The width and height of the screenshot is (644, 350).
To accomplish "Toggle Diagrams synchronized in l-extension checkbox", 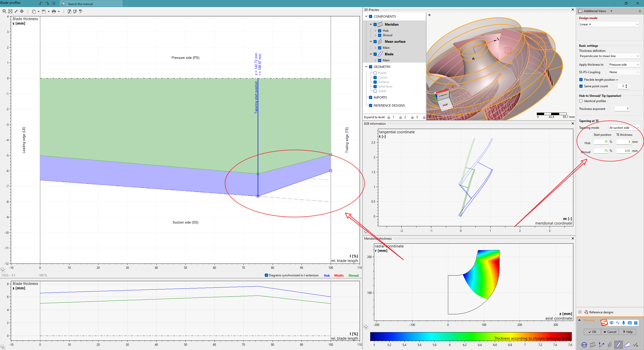I will point(266,275).
